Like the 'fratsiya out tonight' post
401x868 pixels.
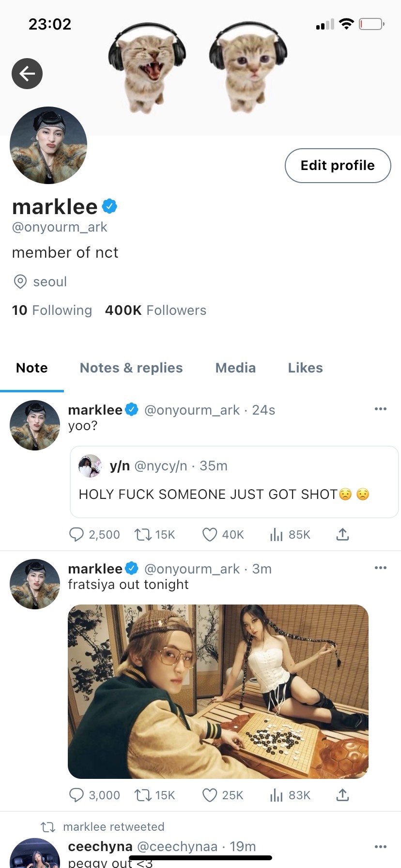pyautogui.click(x=209, y=795)
